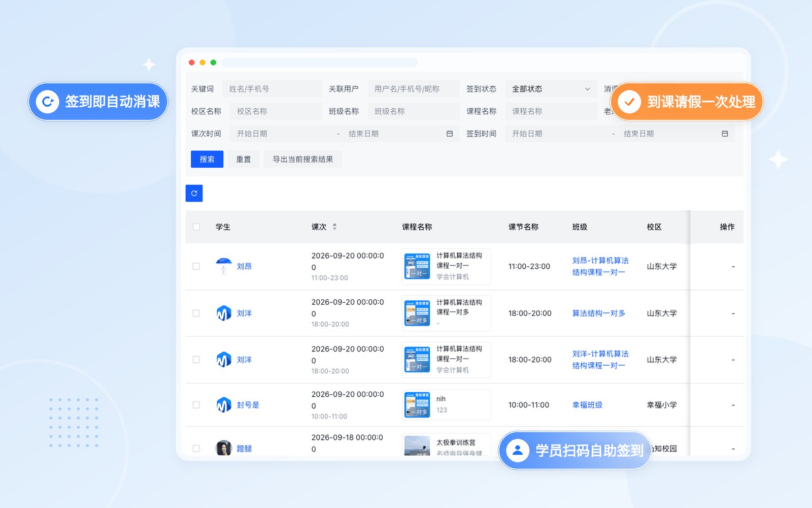Open class link 刘昂-计算机算法结构课程一对一
This screenshot has width=812, height=508.
pyautogui.click(x=600, y=266)
